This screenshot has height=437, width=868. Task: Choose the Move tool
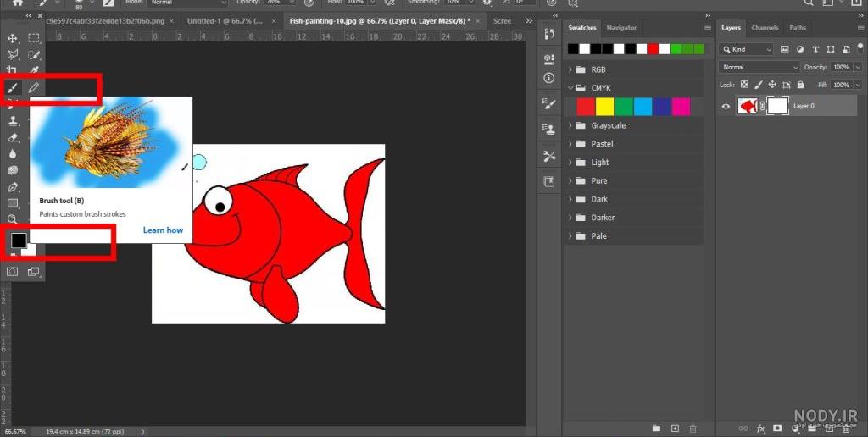pyautogui.click(x=12, y=38)
